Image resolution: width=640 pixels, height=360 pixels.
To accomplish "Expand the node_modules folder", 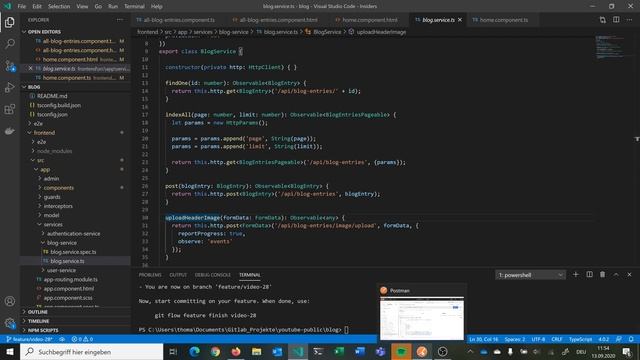I will [x=54, y=151].
